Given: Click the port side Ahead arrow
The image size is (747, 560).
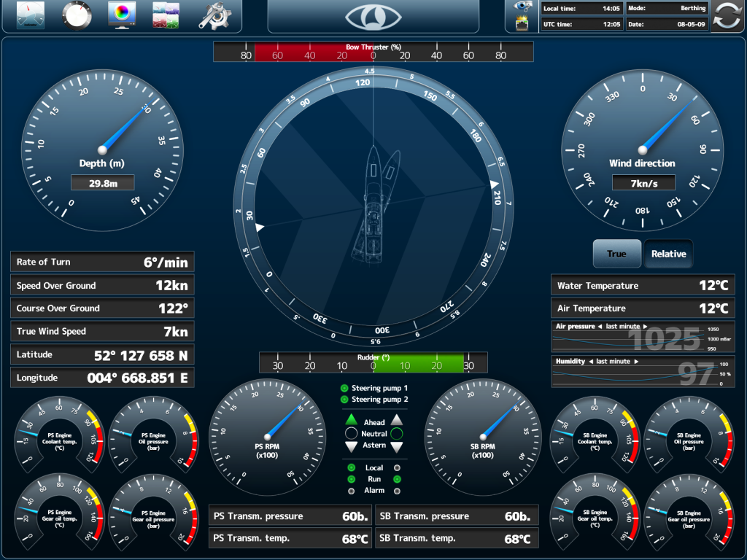Looking at the screenshot, I should point(351,420).
